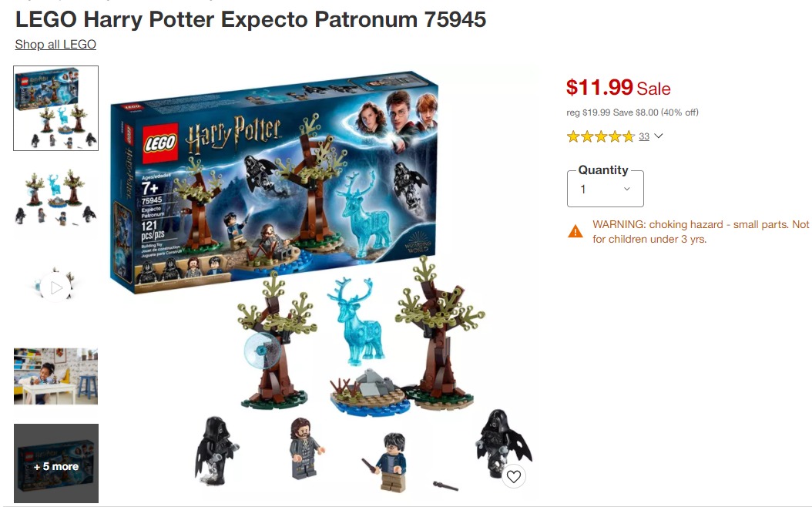Open the Quantity dropdown

(605, 189)
